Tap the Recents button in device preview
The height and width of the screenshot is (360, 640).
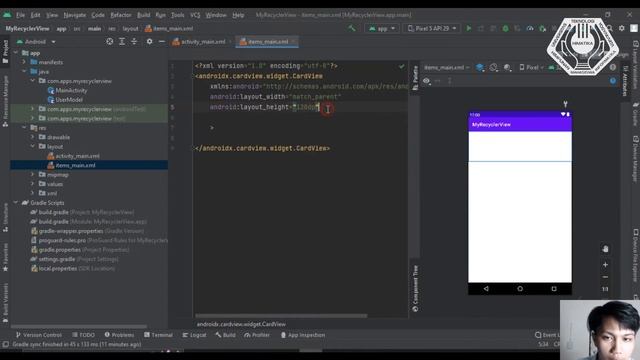pyautogui.click(x=554, y=289)
